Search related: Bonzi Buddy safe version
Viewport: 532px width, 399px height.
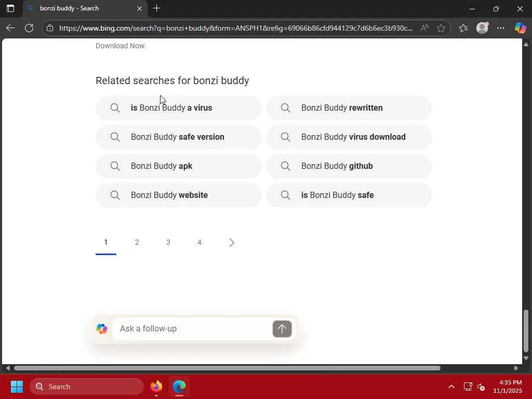click(179, 137)
